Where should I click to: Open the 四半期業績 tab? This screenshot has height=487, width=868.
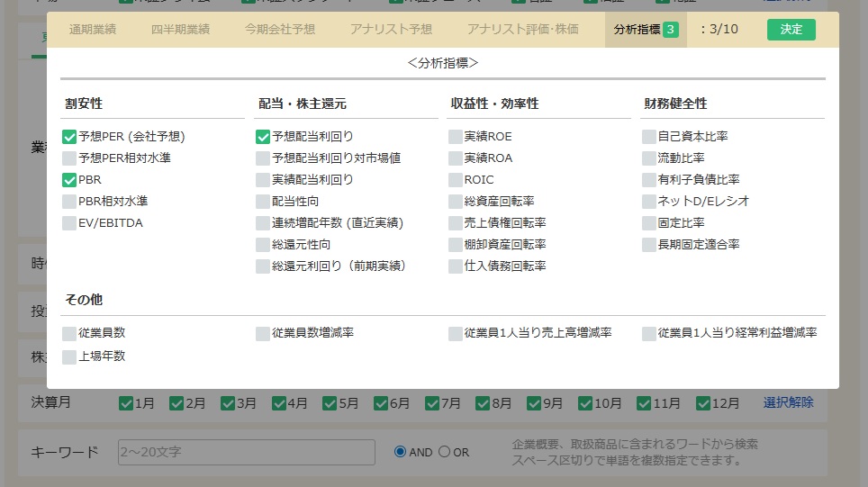180,30
